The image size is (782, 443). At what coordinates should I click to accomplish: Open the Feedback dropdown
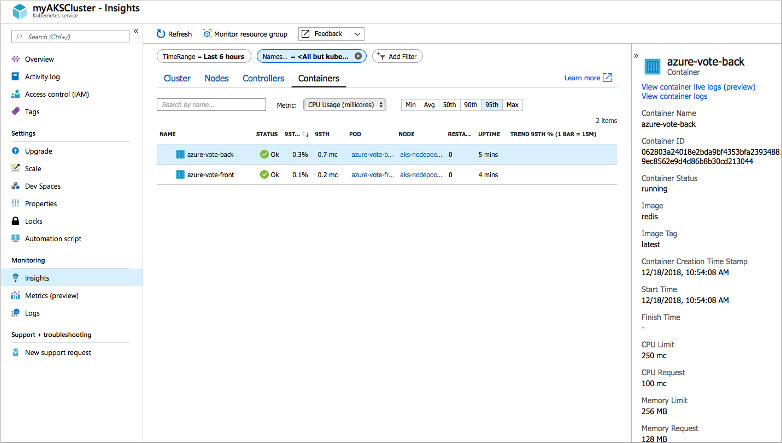pos(331,34)
